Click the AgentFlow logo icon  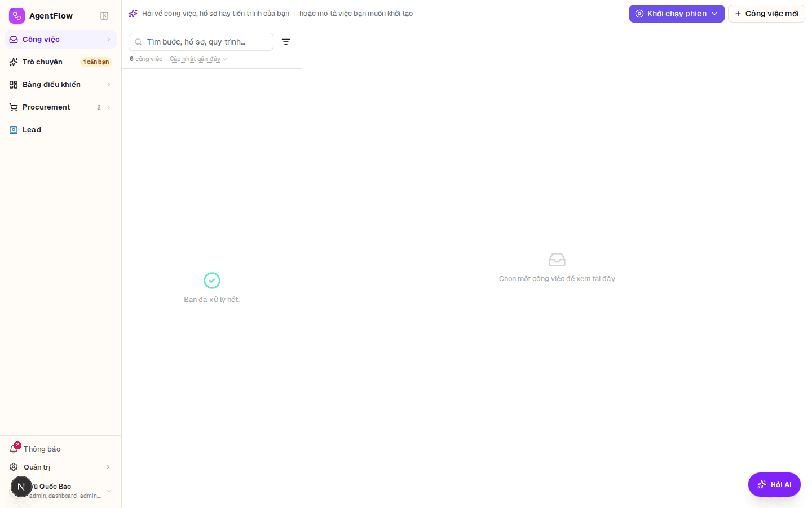17,16
